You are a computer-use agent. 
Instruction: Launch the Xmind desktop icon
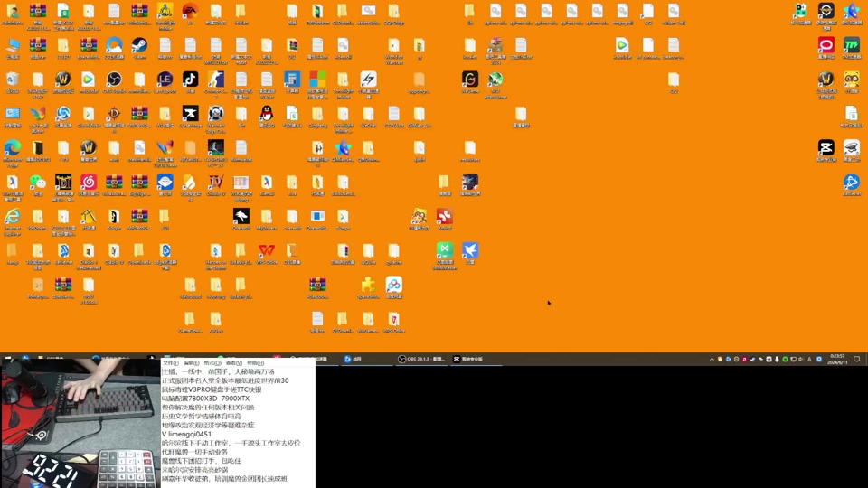(x=445, y=217)
